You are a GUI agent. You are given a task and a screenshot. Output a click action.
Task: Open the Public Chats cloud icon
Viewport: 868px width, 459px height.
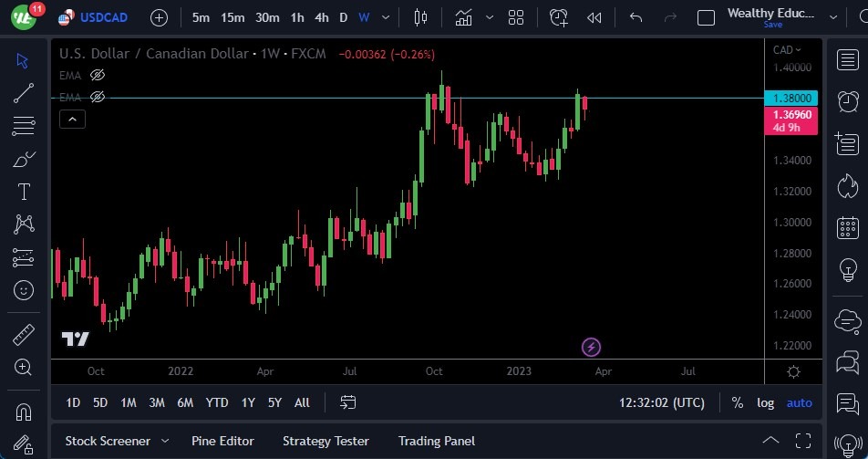click(848, 321)
